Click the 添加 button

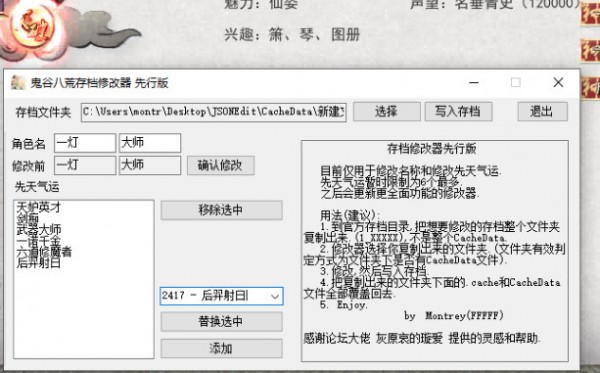tap(222, 349)
